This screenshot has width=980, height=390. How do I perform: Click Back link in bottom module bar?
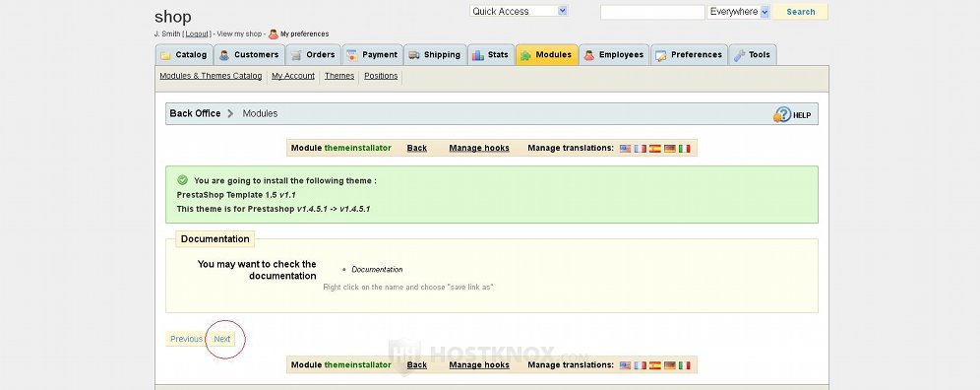click(417, 365)
